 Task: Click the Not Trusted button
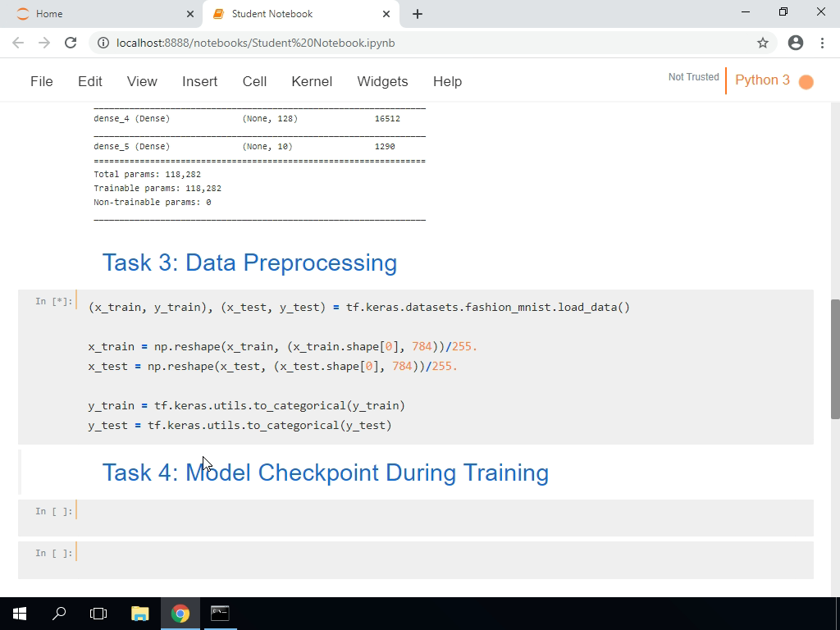coord(692,77)
